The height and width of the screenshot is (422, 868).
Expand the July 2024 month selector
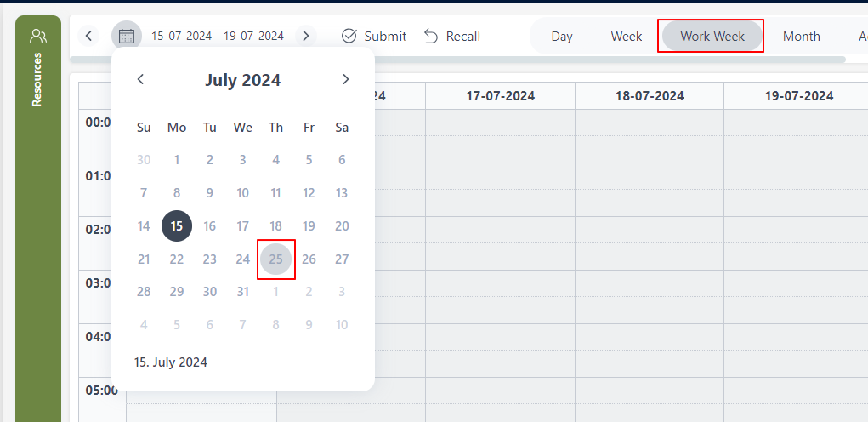pos(242,81)
